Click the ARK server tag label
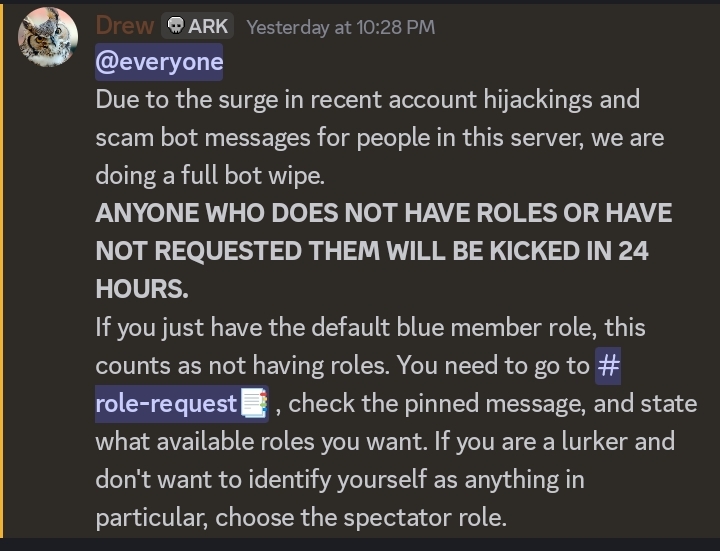This screenshot has height=551, width=720. pyautogui.click(x=208, y=26)
